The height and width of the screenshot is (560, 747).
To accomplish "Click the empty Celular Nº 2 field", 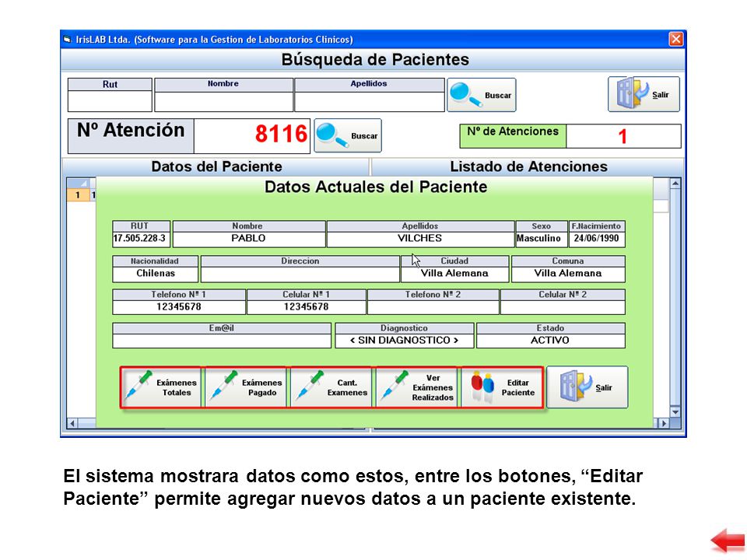I will pos(563,307).
